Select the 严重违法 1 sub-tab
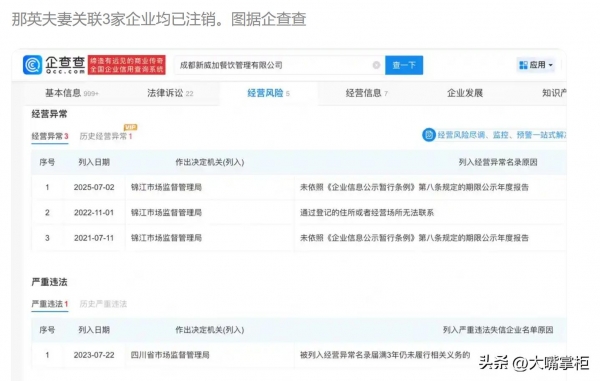Viewport: 600px width, 381px height. click(x=50, y=304)
